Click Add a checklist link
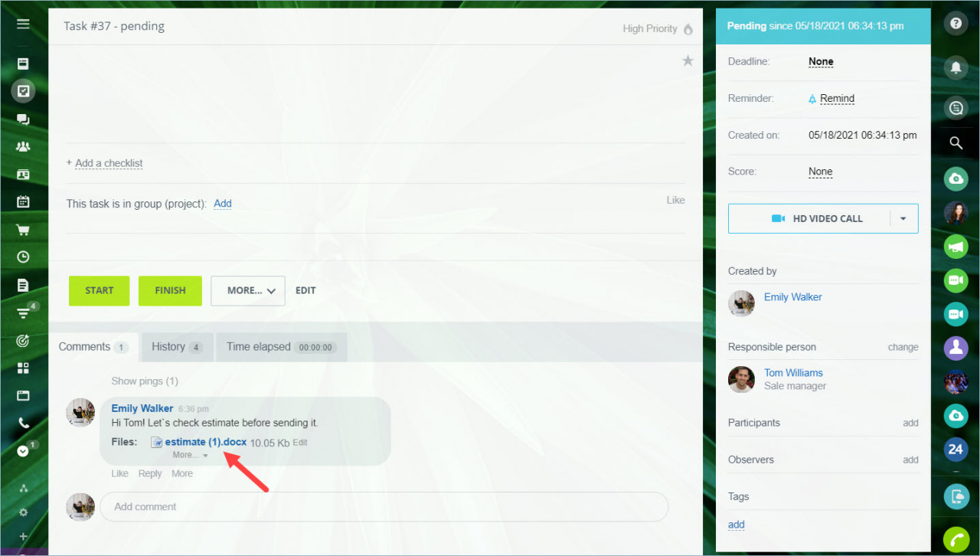The width and height of the screenshot is (980, 556). coord(109,163)
